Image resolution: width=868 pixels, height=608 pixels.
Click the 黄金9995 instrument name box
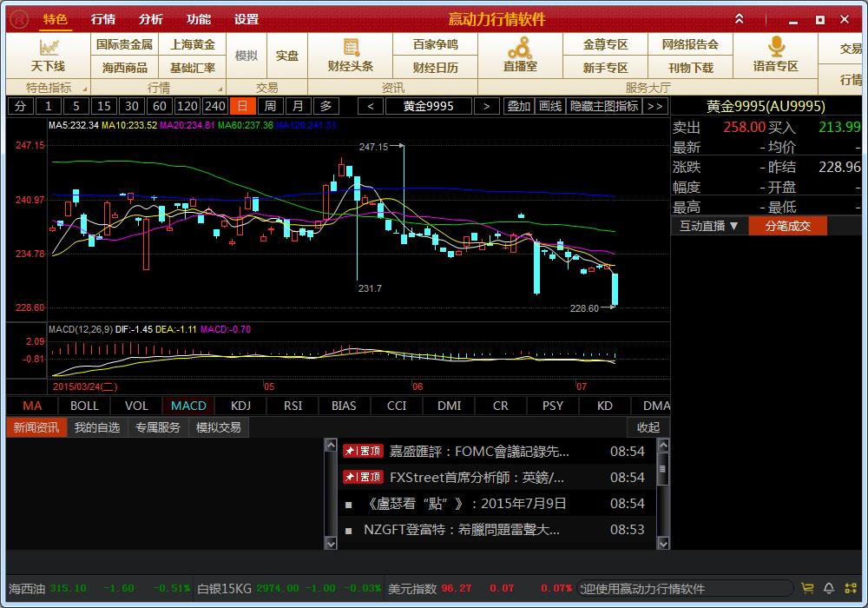[429, 106]
